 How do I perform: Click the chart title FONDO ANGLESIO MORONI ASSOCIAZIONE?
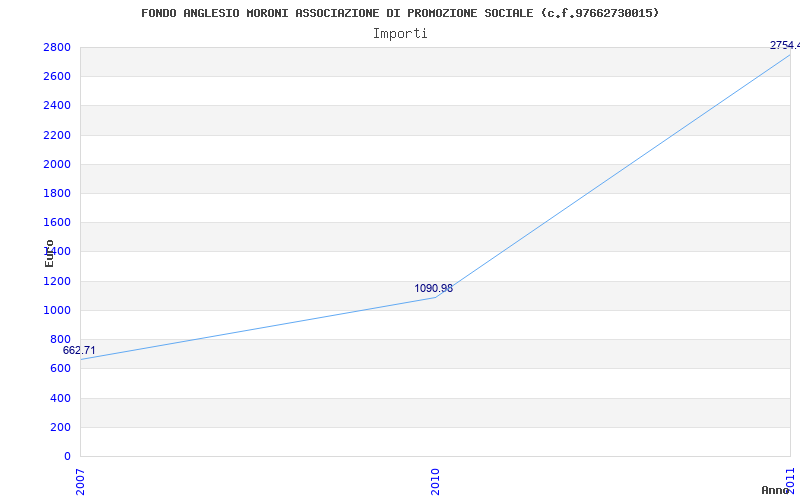click(400, 13)
